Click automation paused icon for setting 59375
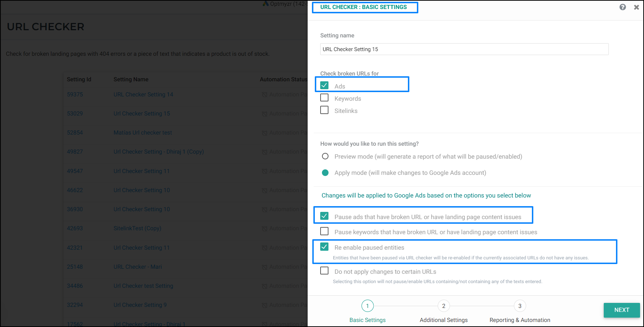 pyautogui.click(x=264, y=95)
